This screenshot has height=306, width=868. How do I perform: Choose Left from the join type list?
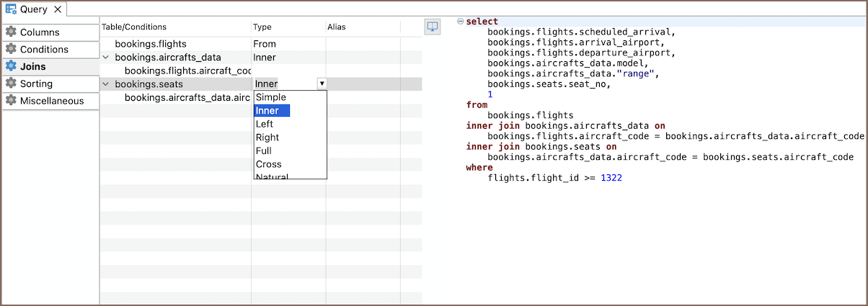265,124
